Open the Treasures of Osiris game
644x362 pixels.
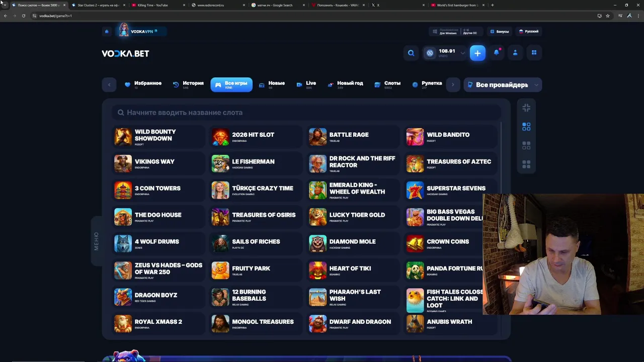[255, 217]
